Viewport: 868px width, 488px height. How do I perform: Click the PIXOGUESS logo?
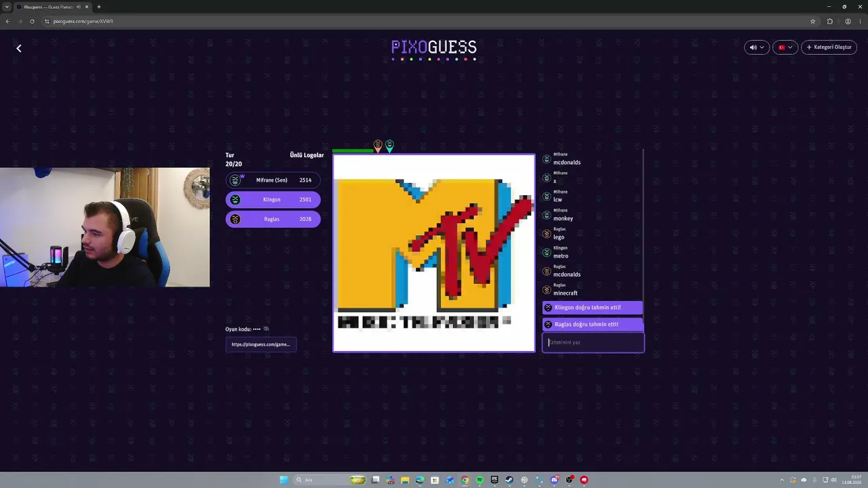coord(434,49)
